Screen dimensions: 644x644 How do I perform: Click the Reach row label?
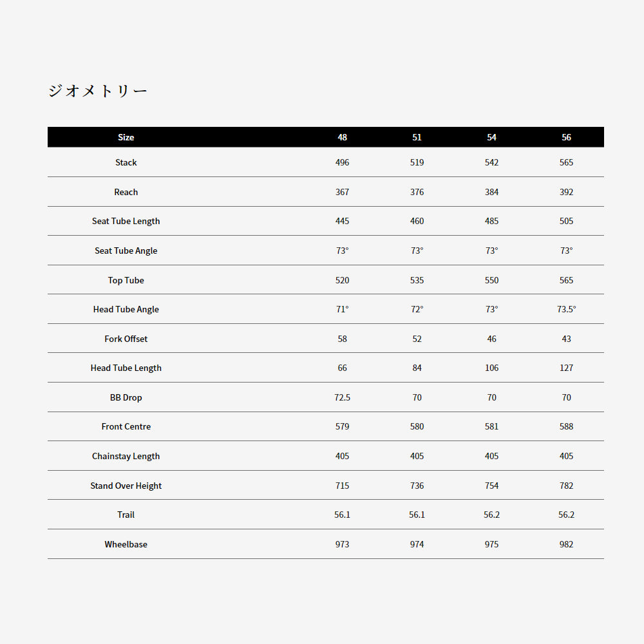[126, 192]
